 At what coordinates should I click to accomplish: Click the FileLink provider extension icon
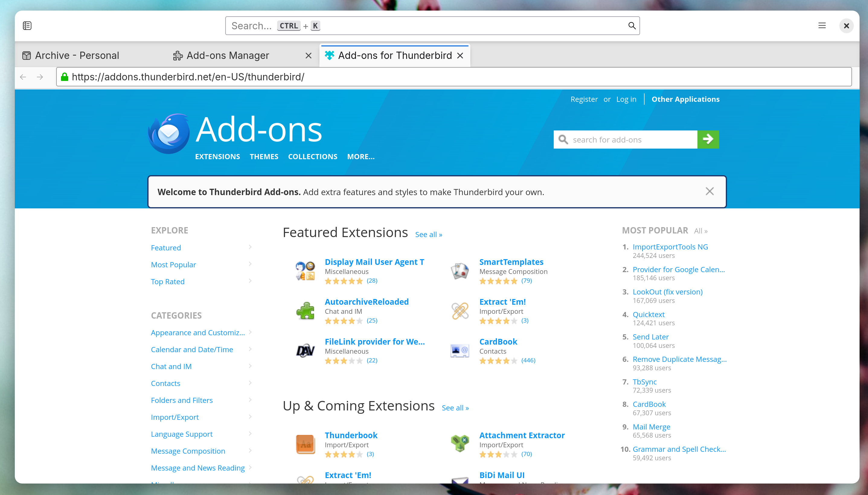pos(305,350)
